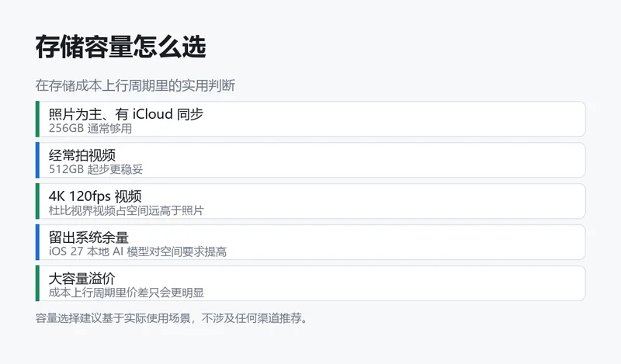This screenshot has height=364, width=621.
Task: Click the card title 照片为主、有 iCloud 同步
Action: (x=126, y=114)
